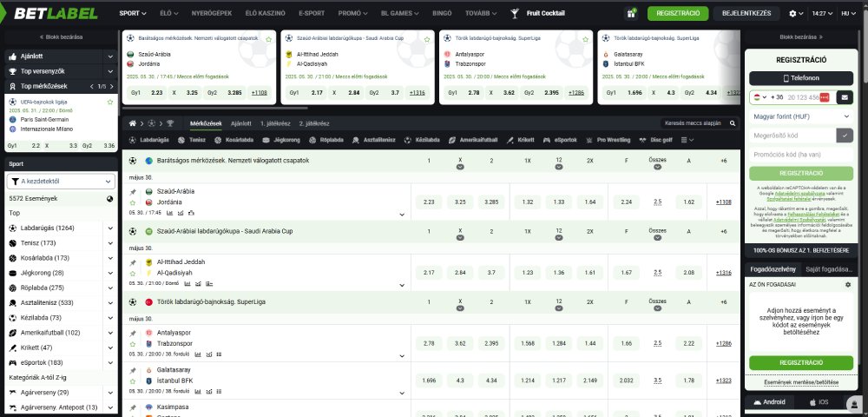Favorite Al-Ittihad Jeddah card star in carousel
The height and width of the screenshot is (417, 868).
tap(427, 39)
